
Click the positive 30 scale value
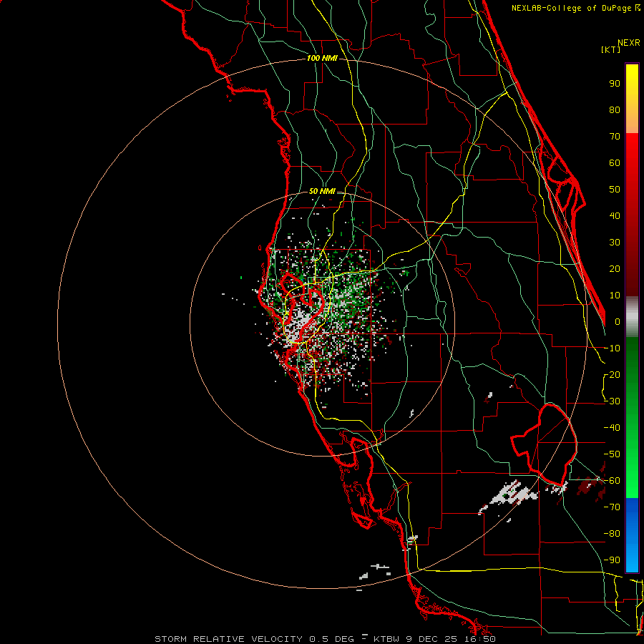pyautogui.click(x=615, y=243)
